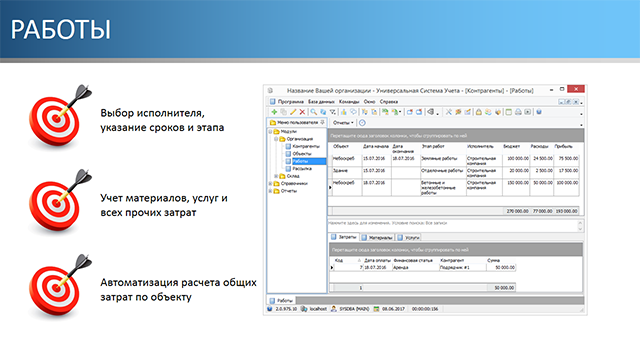
Task: Collapse the Модули tree node
Action: (x=270, y=132)
